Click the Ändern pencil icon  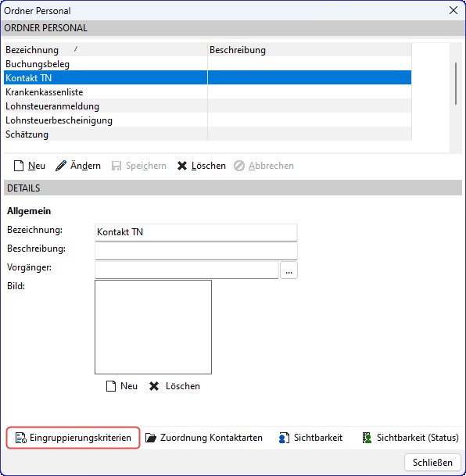coord(61,166)
